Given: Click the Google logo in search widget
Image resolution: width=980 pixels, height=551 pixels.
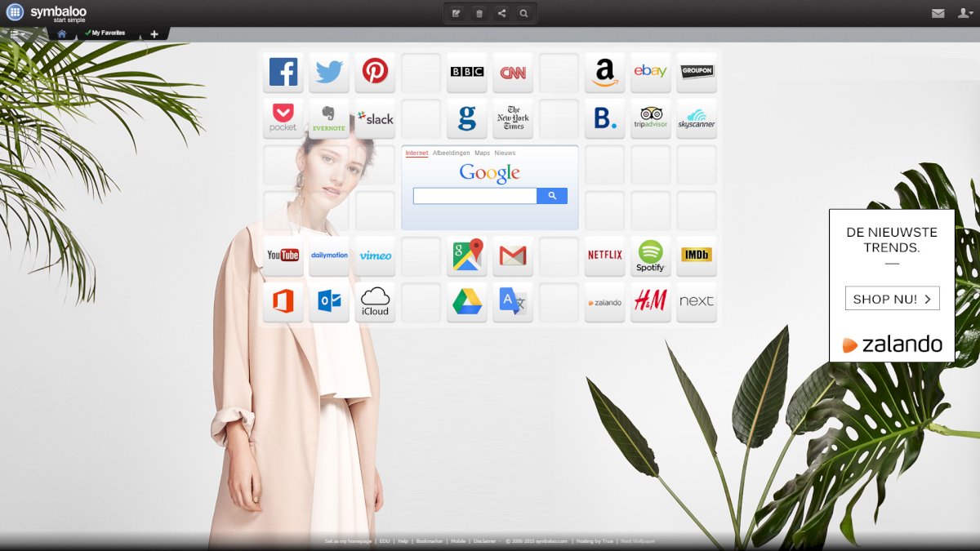Looking at the screenshot, I should (x=489, y=173).
